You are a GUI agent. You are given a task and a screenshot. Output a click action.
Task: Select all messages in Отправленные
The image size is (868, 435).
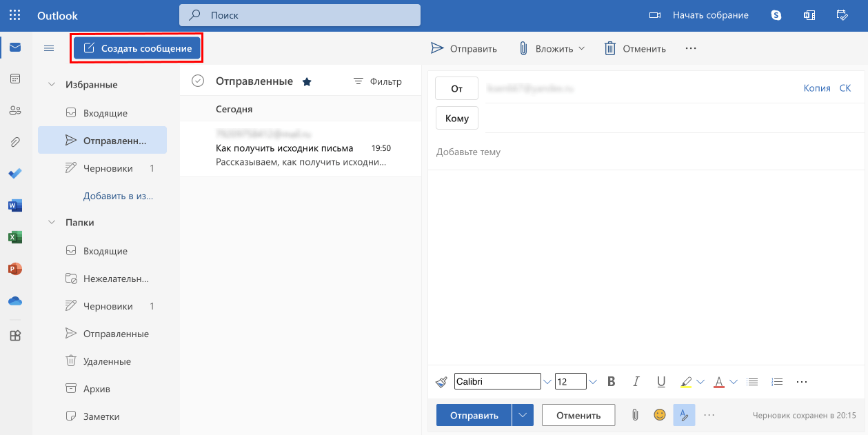(x=198, y=81)
